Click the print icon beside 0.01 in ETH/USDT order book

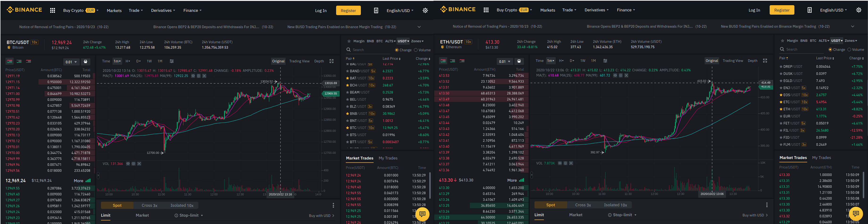[x=519, y=61]
